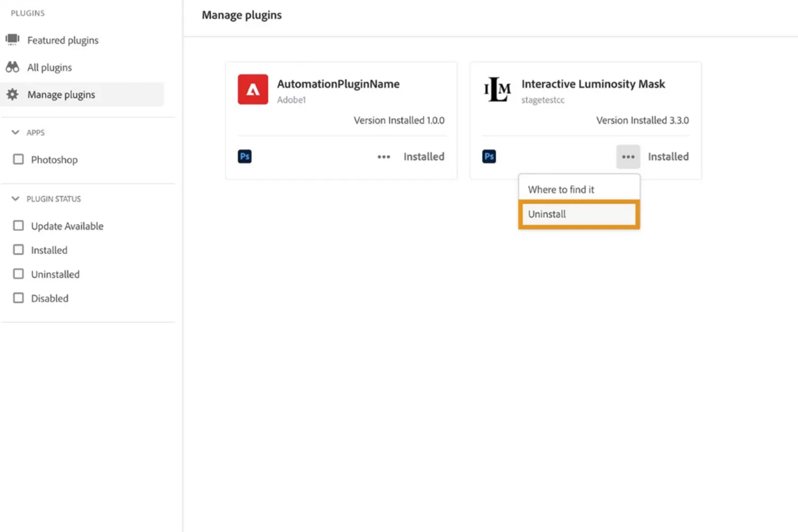Select Where to find it menu item
Screen dimensions: 798x532
(561, 189)
